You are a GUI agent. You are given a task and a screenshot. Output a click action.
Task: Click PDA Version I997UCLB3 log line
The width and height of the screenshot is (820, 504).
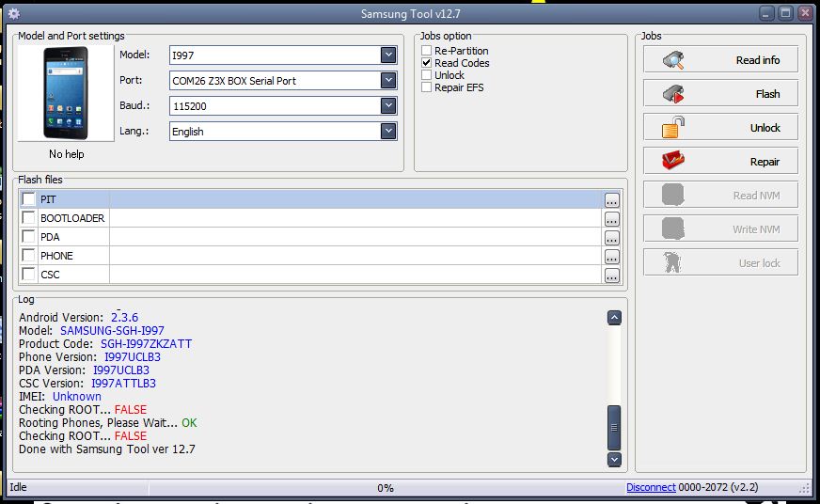coord(85,370)
